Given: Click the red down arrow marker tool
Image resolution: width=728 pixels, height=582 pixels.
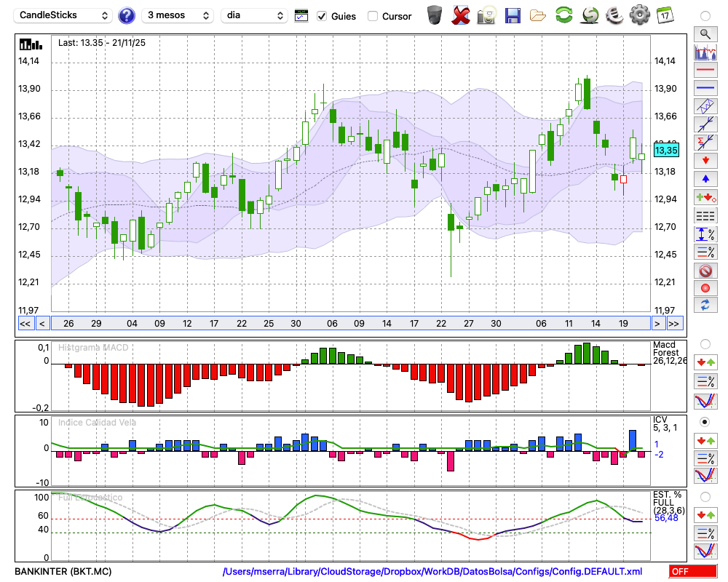Looking at the screenshot, I should tap(705, 161).
